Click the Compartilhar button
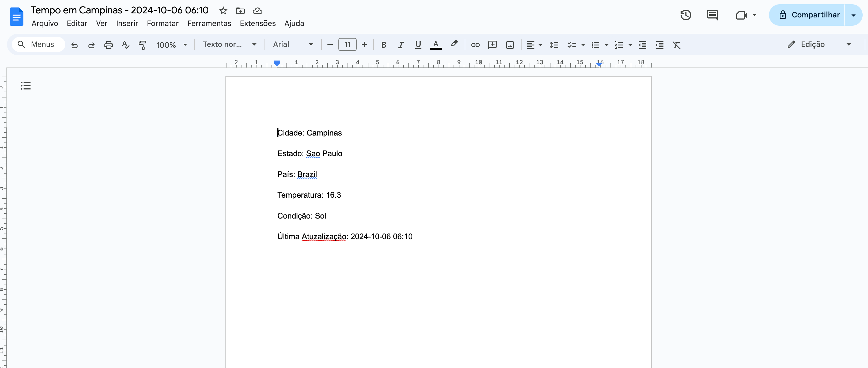Image resolution: width=868 pixels, height=368 pixels. (x=809, y=15)
